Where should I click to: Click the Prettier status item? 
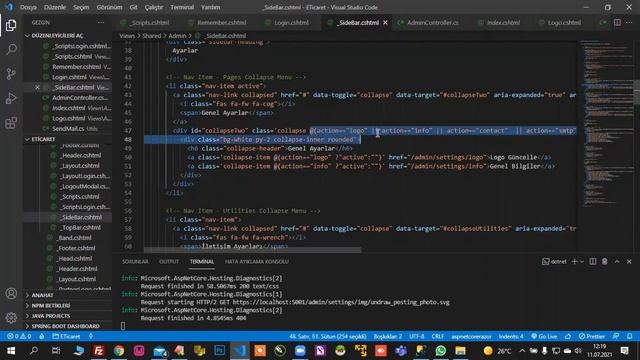[591, 336]
